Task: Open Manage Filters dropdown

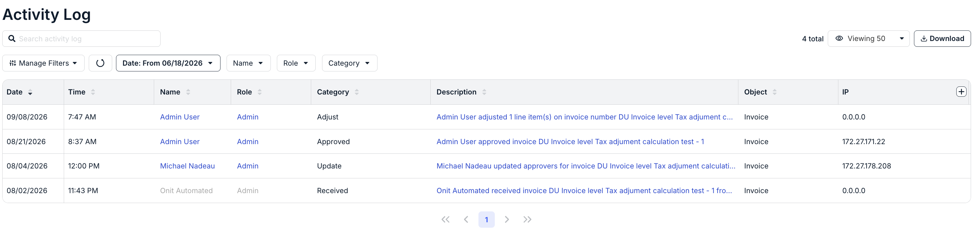Action: click(43, 63)
